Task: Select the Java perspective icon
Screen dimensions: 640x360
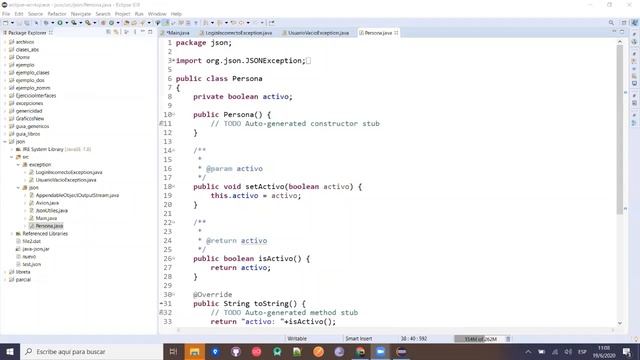Action: 634,23
